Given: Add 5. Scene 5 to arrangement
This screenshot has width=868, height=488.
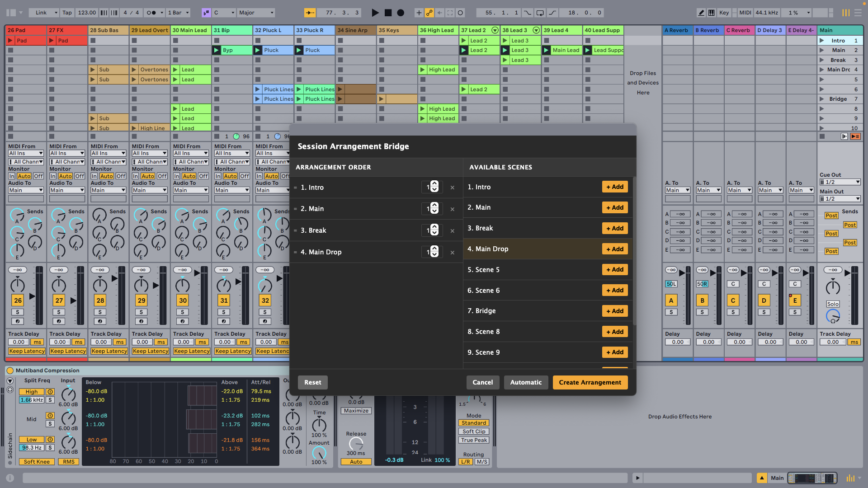Looking at the screenshot, I should click(x=615, y=270).
